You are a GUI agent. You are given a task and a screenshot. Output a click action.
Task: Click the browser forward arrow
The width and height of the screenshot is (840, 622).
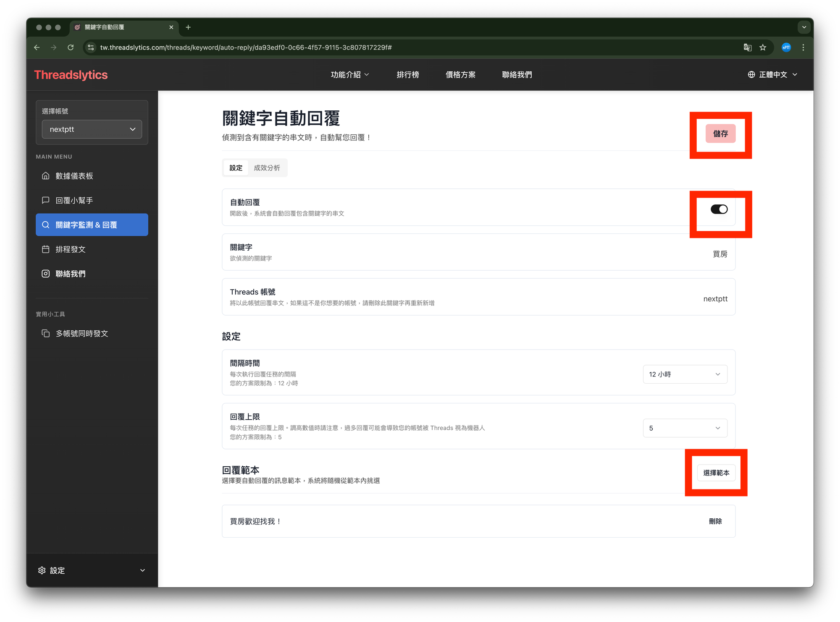(53, 47)
